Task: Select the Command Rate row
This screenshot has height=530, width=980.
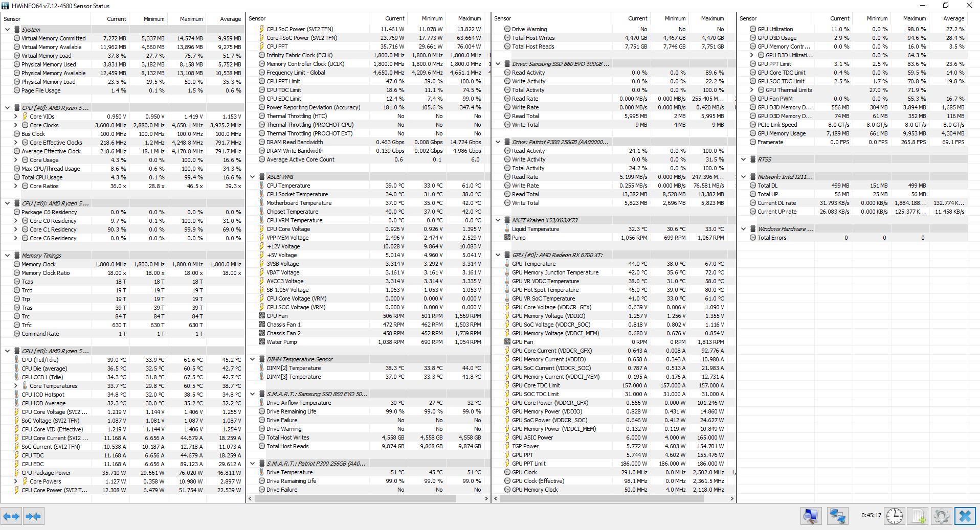Action: coord(122,334)
